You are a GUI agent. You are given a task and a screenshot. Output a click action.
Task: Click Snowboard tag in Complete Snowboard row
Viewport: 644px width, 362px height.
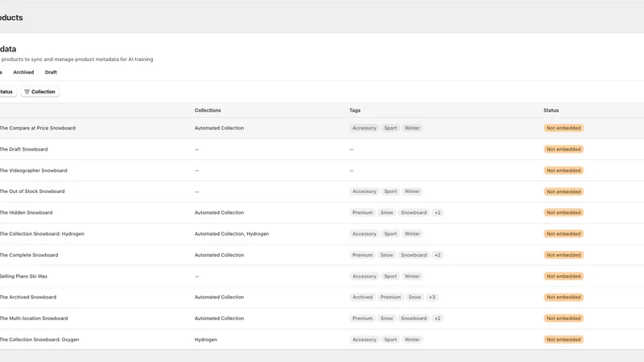pyautogui.click(x=414, y=255)
